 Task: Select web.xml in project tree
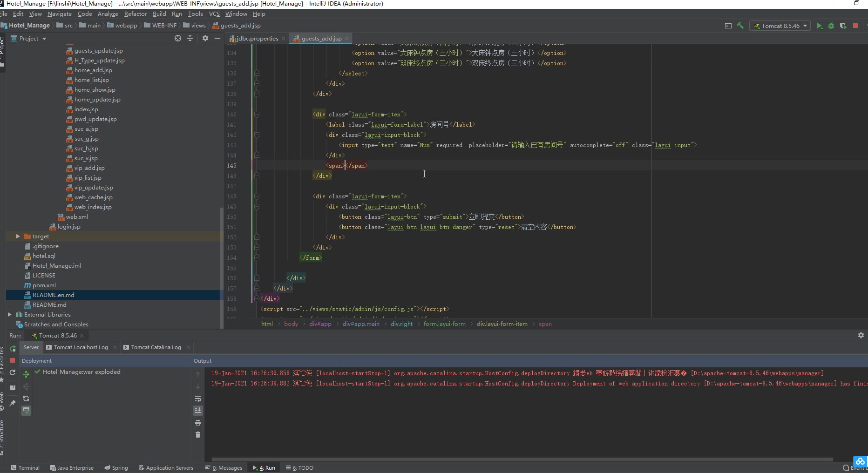[x=77, y=217]
